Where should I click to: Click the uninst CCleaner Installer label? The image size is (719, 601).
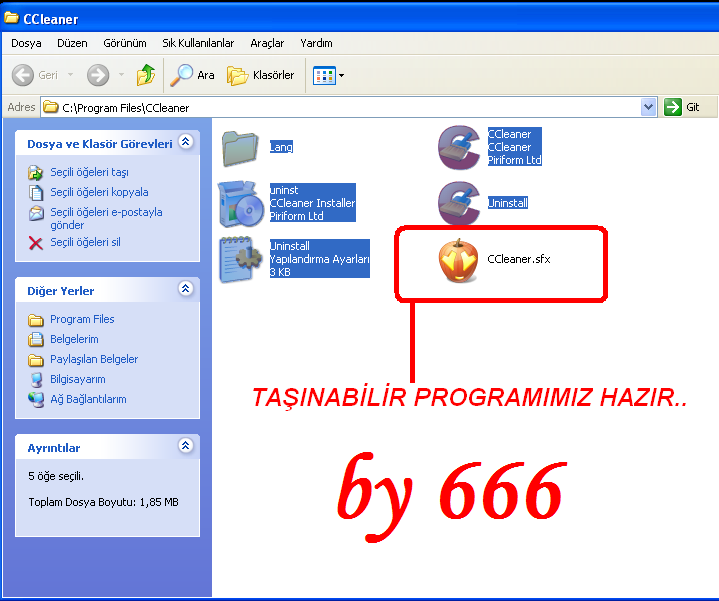[x=312, y=203]
